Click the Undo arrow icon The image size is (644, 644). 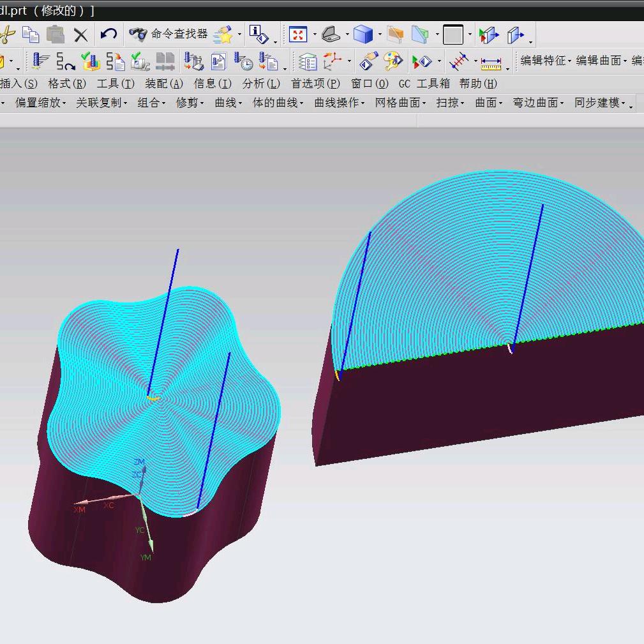pos(109,34)
